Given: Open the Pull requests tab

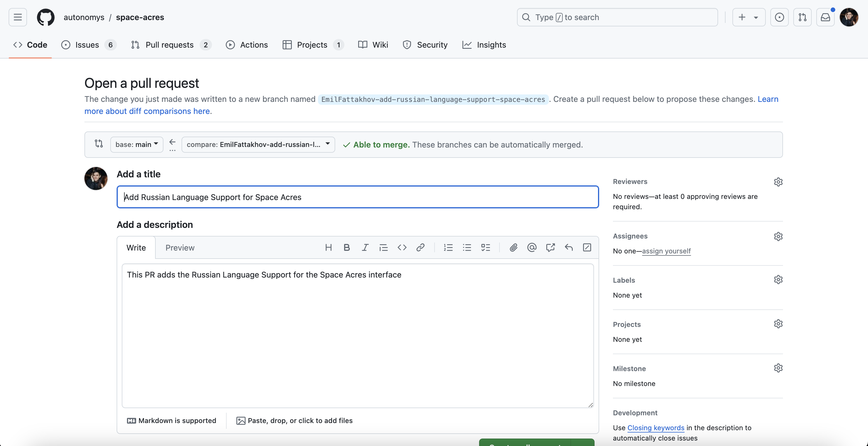Looking at the screenshot, I should click(x=169, y=45).
